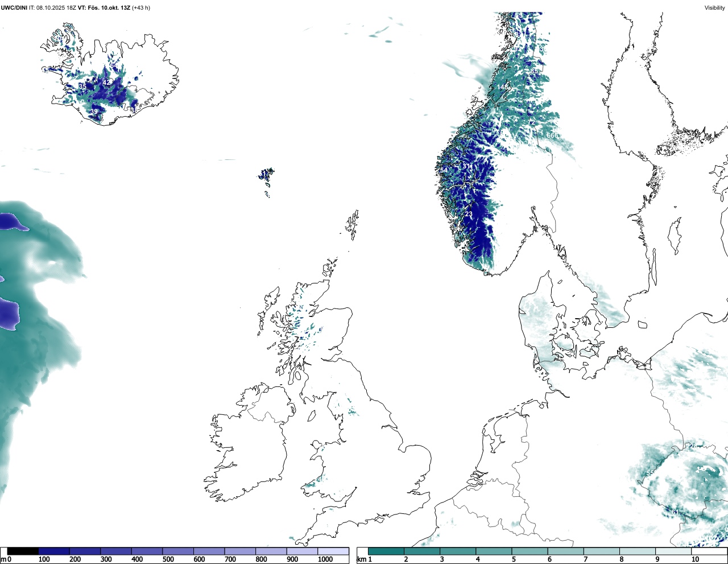The width and height of the screenshot is (728, 564).
Task: Click the 5–6 km legend swatch
Action: pos(530,551)
